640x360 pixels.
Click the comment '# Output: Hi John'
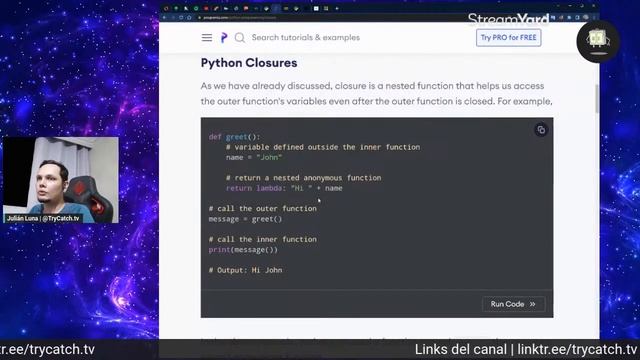(245, 270)
